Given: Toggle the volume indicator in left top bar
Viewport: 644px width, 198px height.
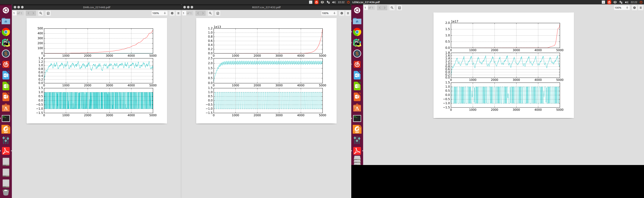Looking at the screenshot, I should 334,2.
